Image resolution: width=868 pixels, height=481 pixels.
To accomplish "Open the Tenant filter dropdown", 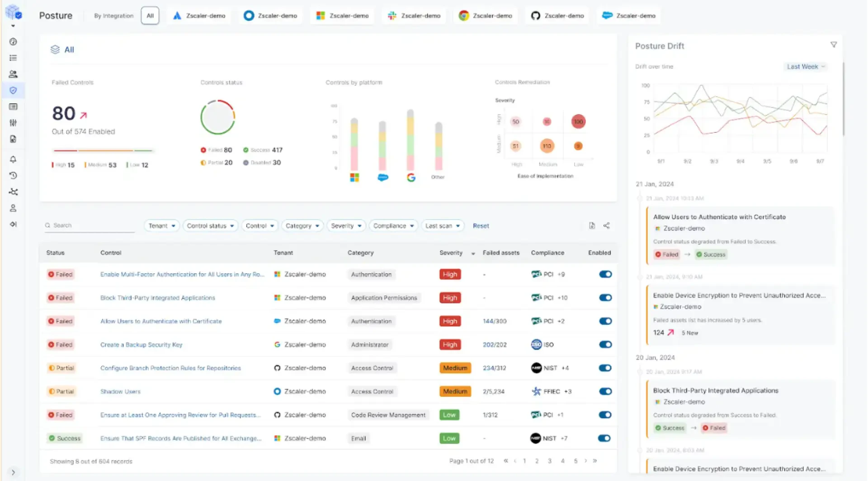I will [x=162, y=226].
